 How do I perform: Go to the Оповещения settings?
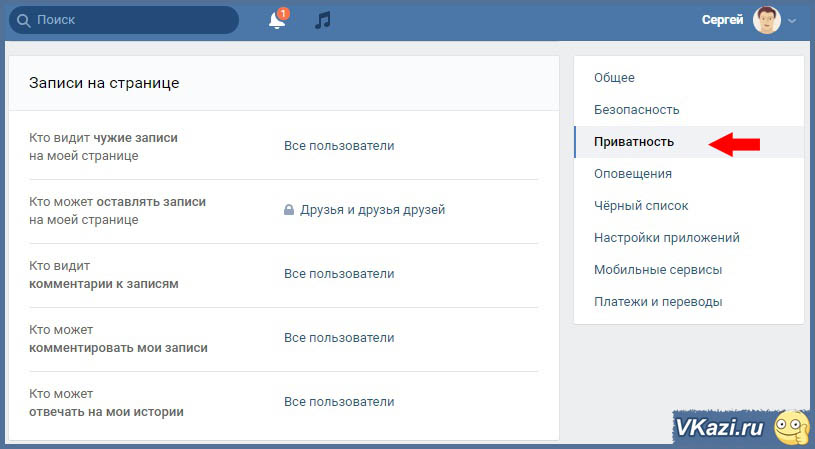click(x=632, y=174)
